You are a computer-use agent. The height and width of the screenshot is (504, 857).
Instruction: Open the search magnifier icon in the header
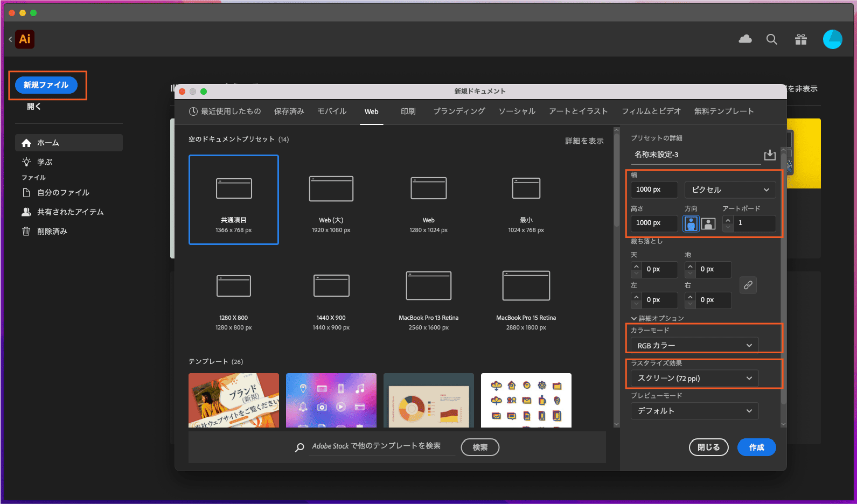click(772, 39)
